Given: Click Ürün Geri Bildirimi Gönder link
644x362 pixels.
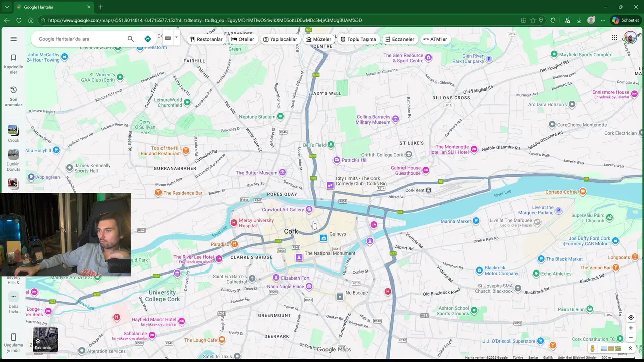Looking at the screenshot, I should 577,358.
